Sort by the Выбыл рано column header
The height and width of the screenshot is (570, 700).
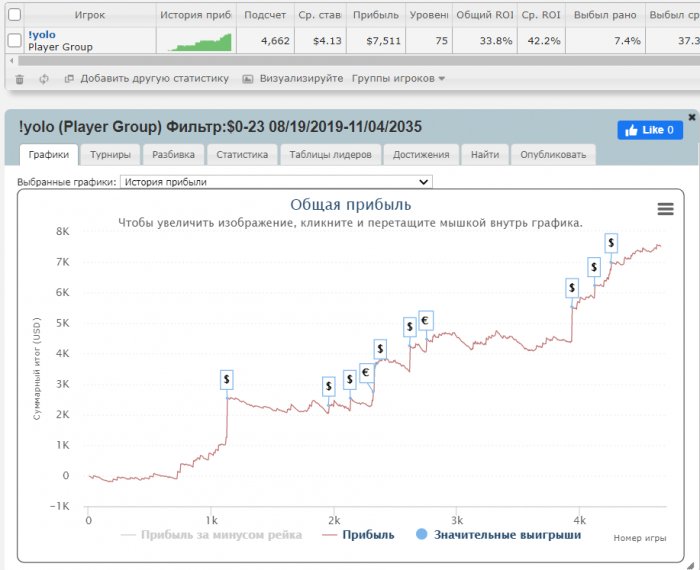click(x=605, y=15)
